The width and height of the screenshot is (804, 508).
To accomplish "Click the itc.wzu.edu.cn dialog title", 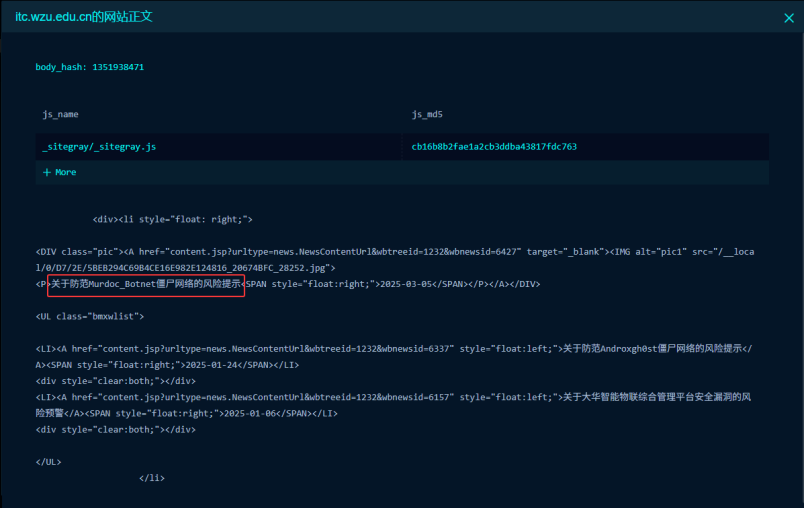I will tap(84, 17).
